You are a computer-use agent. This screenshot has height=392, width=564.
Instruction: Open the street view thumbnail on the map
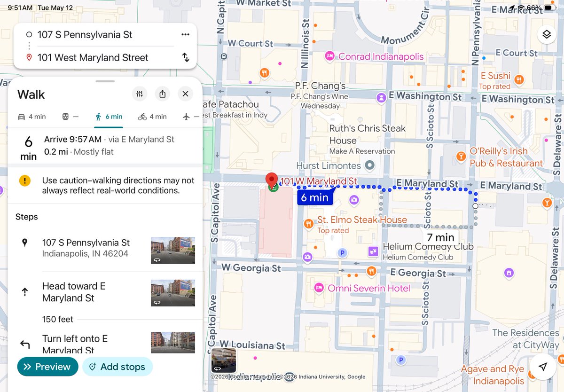tap(224, 361)
